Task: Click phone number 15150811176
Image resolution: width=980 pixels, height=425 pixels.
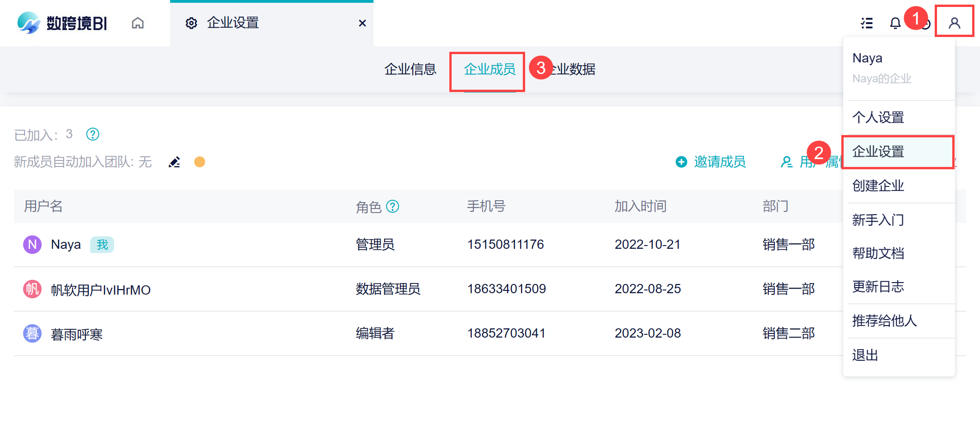Action: pos(506,244)
